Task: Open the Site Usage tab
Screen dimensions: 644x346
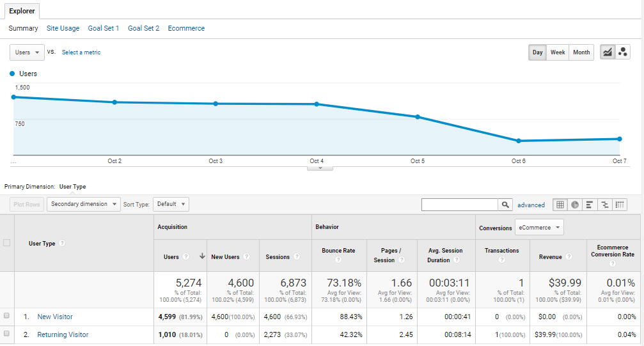Action: 63,28
